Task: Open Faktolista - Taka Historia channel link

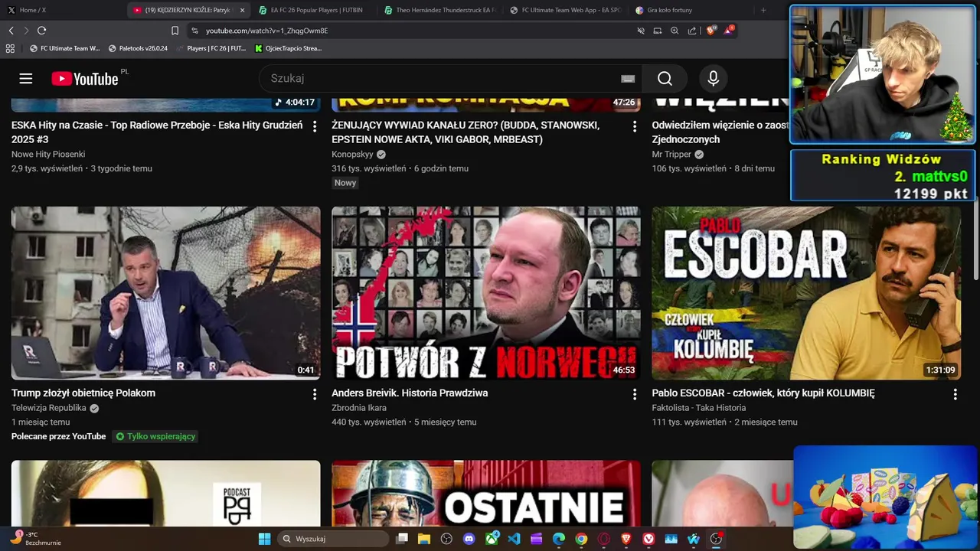Action: (699, 408)
